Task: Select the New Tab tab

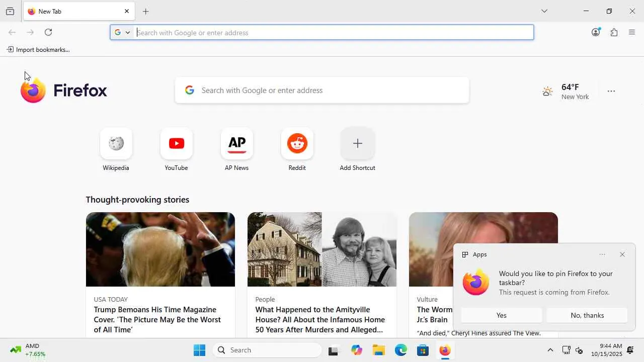Action: click(79, 11)
